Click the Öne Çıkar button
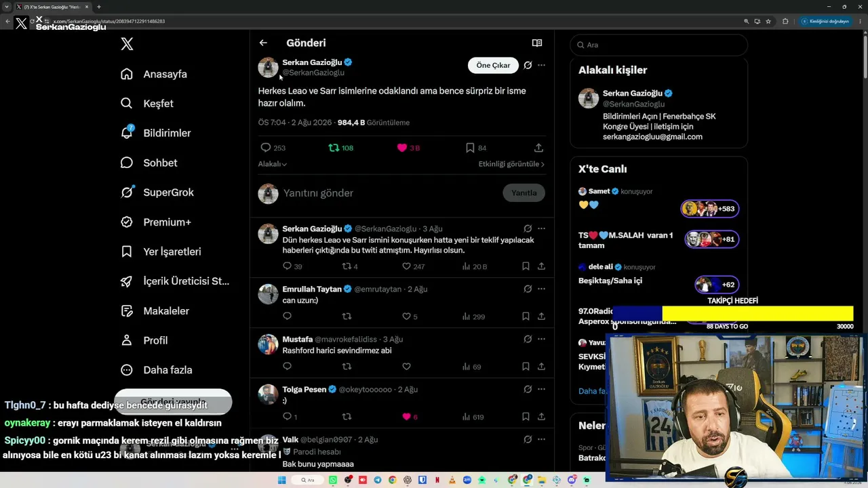 pos(493,65)
